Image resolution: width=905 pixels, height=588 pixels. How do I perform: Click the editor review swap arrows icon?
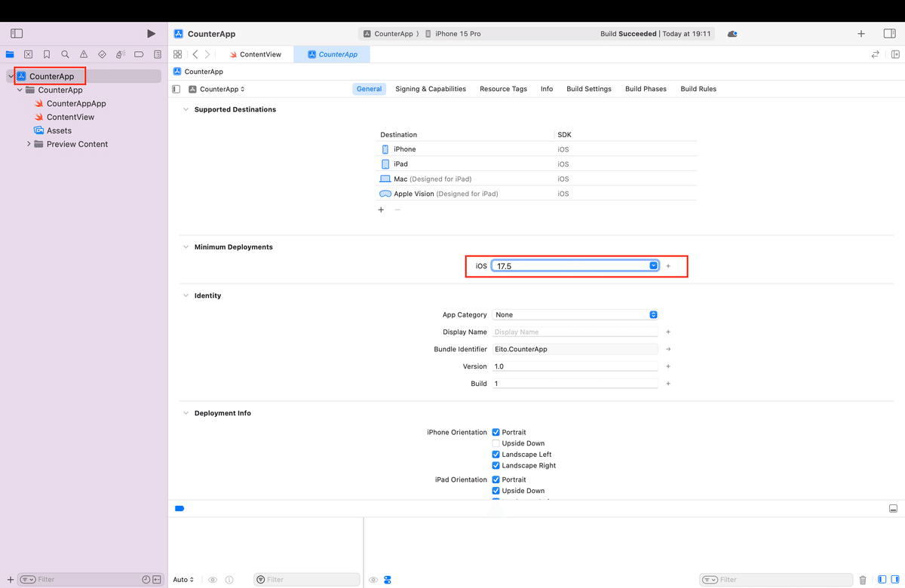(x=876, y=54)
